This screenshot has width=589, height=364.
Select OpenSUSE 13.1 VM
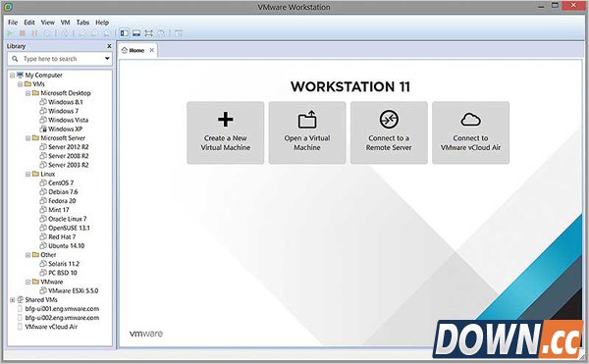point(69,228)
